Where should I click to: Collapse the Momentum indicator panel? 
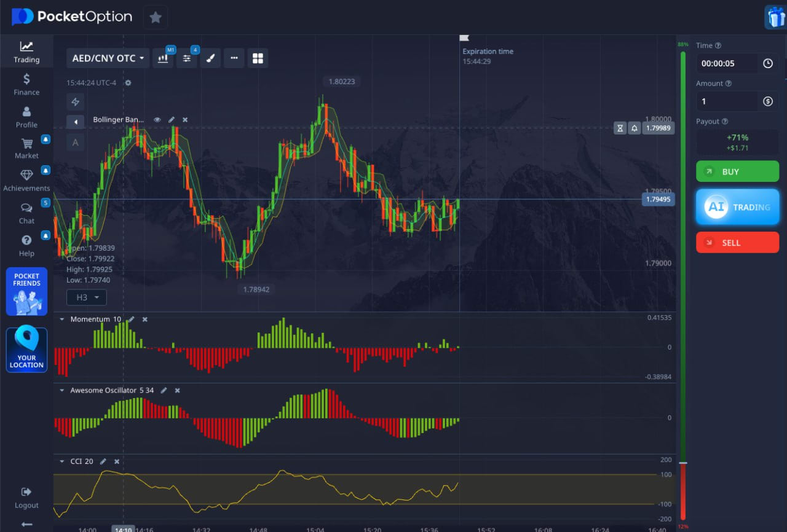[x=62, y=319]
